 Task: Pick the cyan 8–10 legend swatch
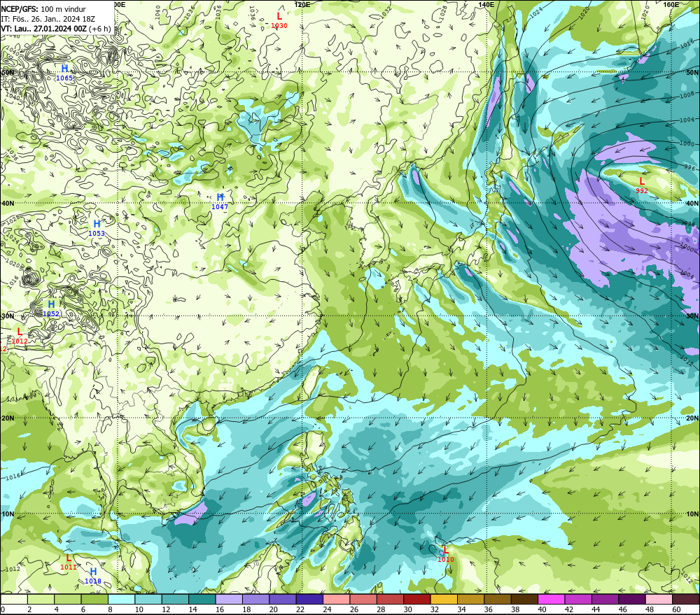coord(121,599)
